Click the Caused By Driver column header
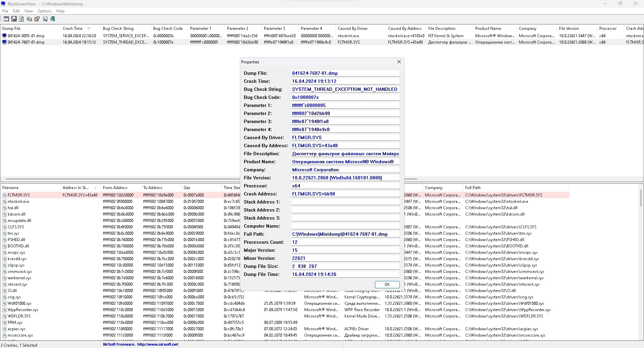644x348 pixels. tap(361, 28)
